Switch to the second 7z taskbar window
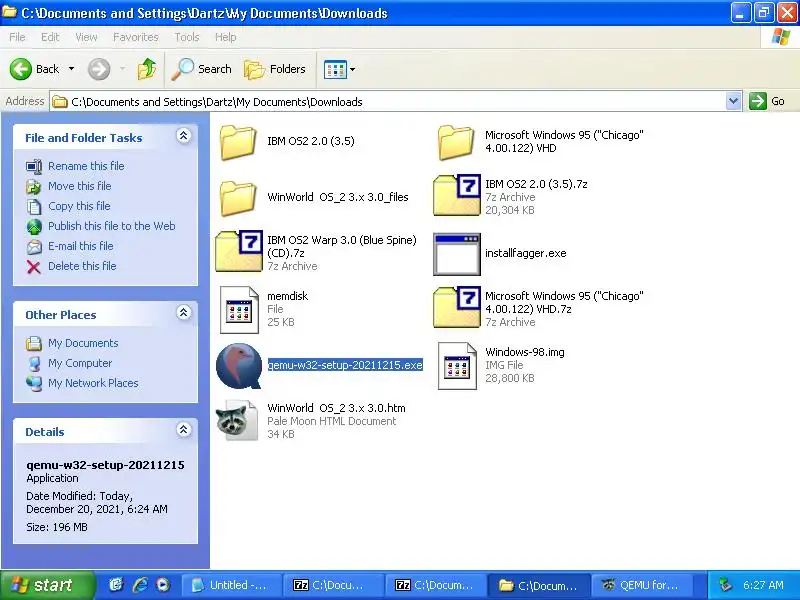Viewport: 800px width, 600px height. click(x=435, y=585)
